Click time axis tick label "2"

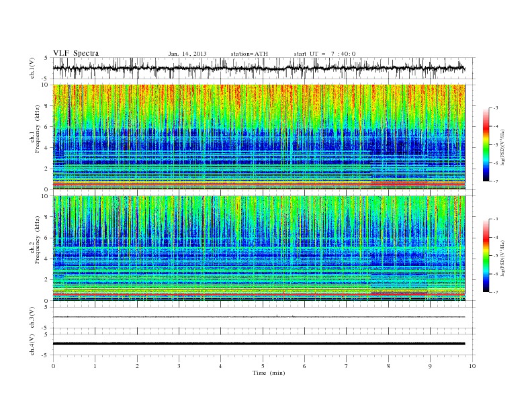137,366
